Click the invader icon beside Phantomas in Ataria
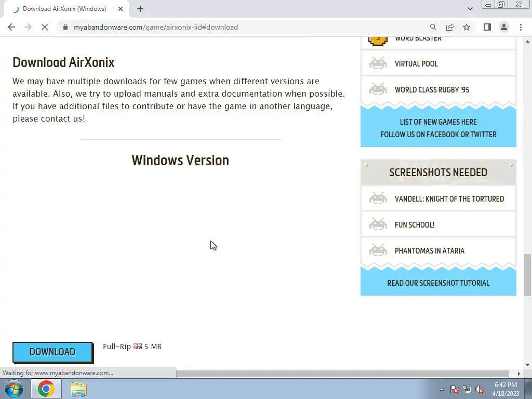Viewport: 532px width, 399px height. pyautogui.click(x=378, y=250)
